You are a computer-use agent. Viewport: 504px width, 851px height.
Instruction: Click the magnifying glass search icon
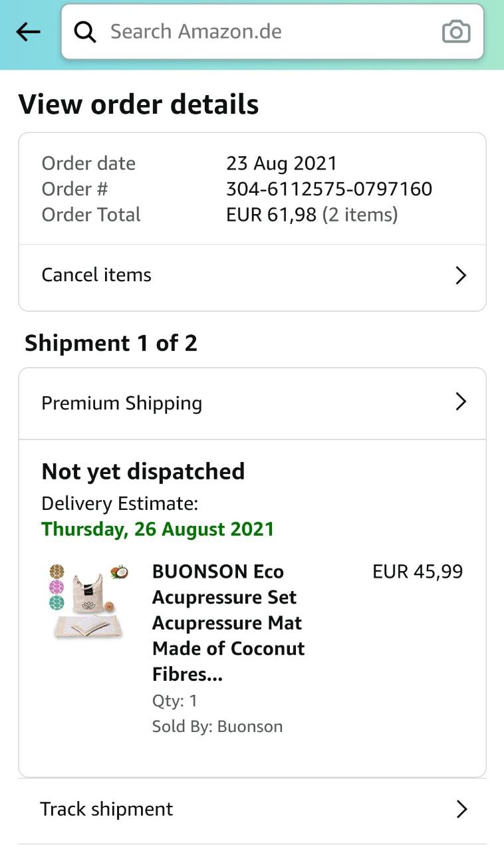pyautogui.click(x=85, y=32)
